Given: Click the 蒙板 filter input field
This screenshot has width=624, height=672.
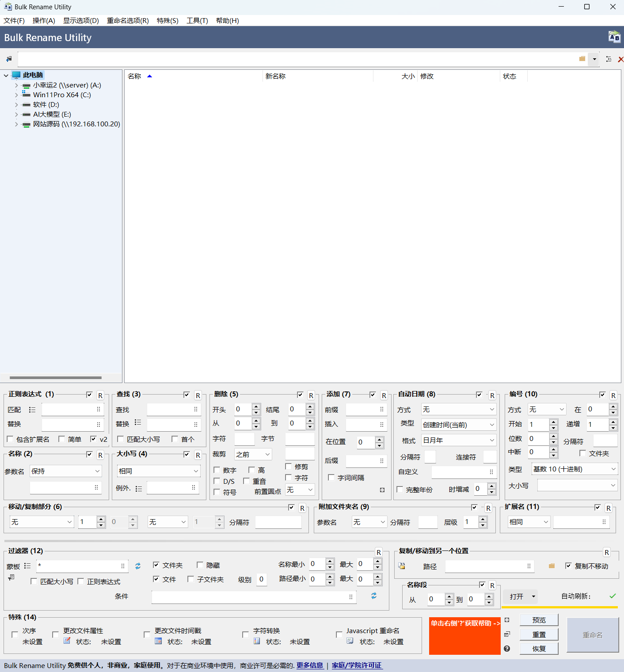Looking at the screenshot, I should tap(82, 566).
